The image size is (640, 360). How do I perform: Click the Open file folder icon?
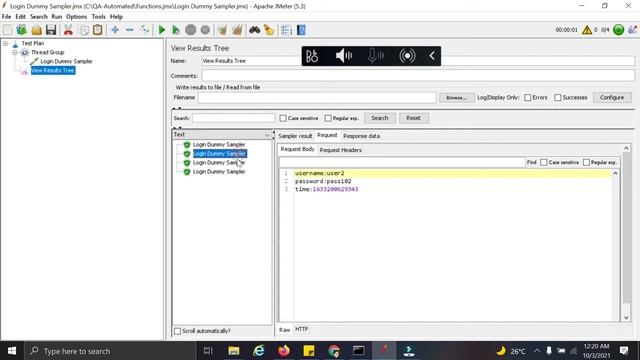pyautogui.click(x=36, y=30)
